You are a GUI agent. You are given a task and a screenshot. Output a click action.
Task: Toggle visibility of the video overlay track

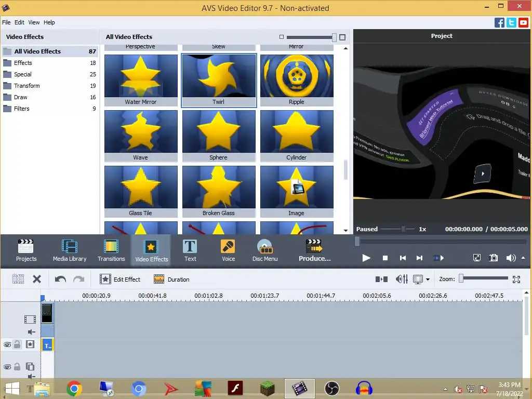click(7, 367)
